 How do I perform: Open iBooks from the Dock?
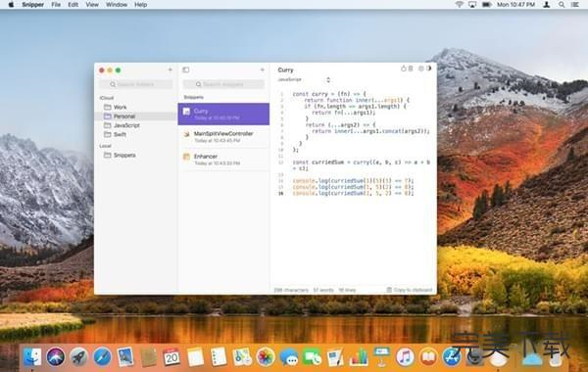click(x=428, y=356)
